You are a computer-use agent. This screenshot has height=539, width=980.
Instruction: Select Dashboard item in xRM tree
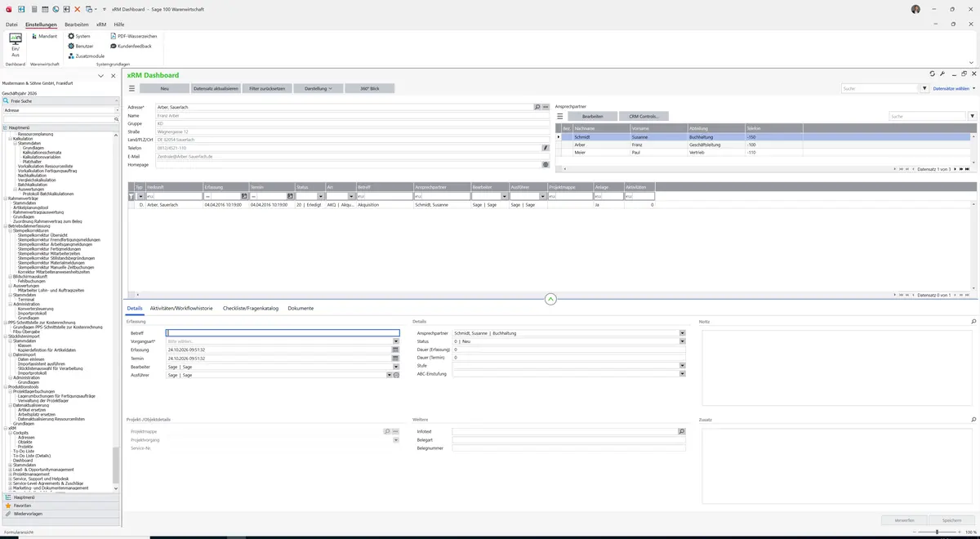point(23,460)
